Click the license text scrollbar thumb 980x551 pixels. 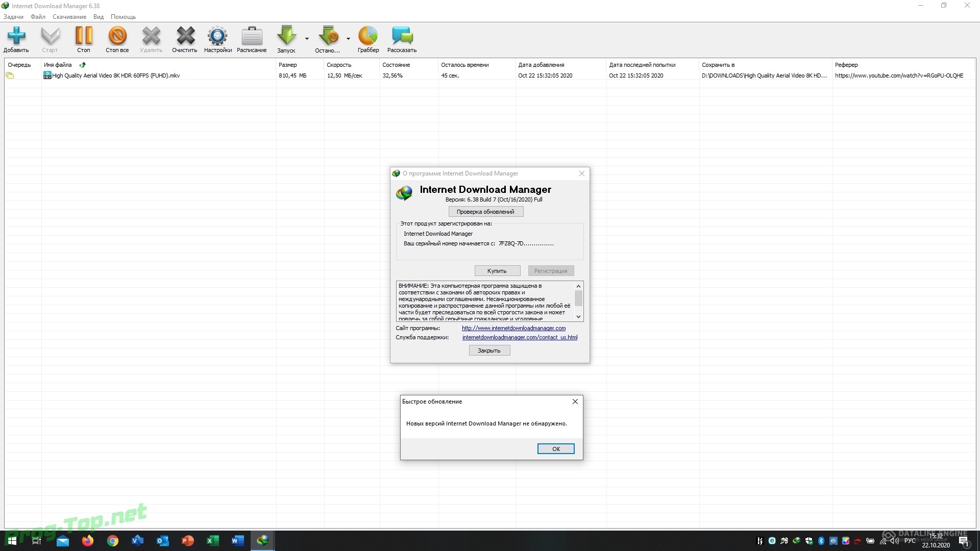(x=578, y=298)
